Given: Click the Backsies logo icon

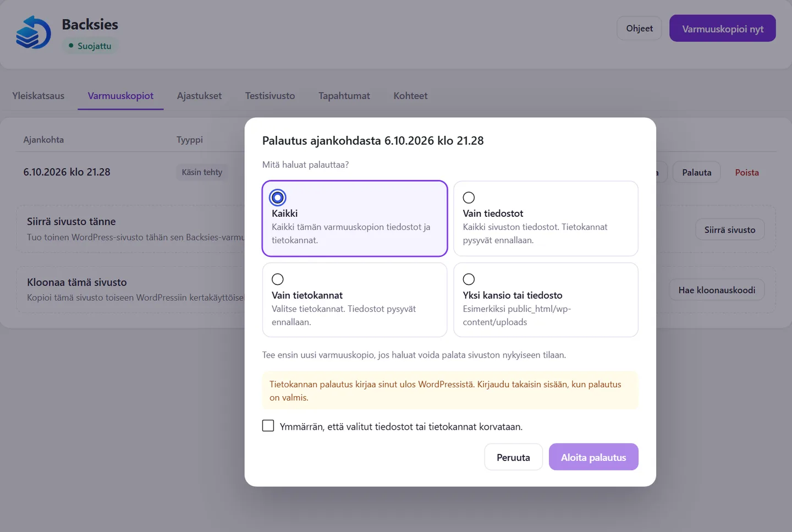Looking at the screenshot, I should [x=33, y=32].
